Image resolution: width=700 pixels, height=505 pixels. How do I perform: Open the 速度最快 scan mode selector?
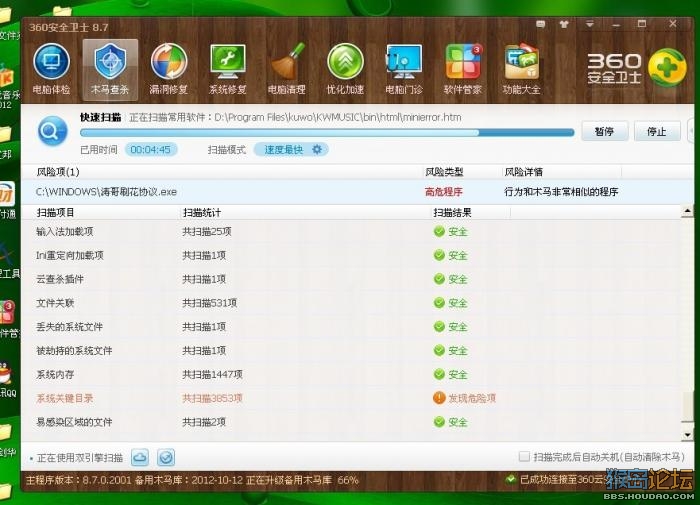click(x=291, y=149)
